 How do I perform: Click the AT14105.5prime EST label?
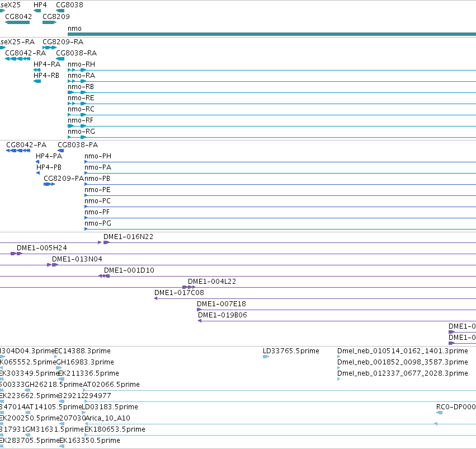(54, 407)
